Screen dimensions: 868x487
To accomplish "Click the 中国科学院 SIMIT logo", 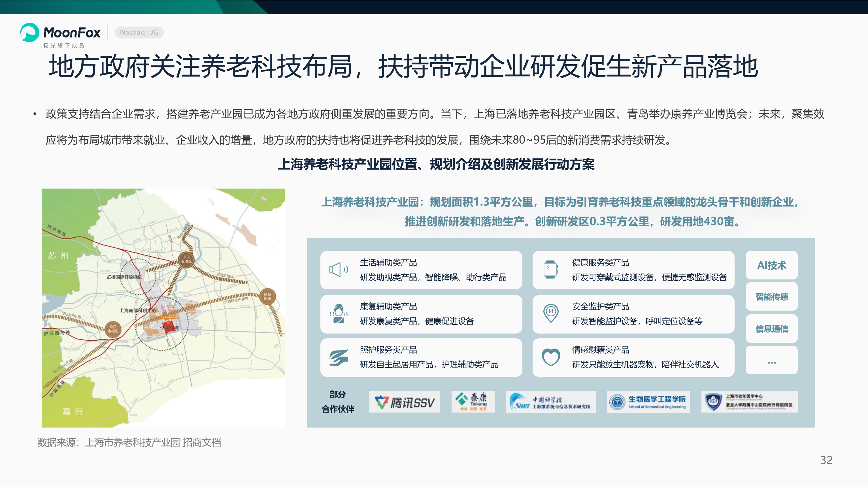I will [x=551, y=402].
